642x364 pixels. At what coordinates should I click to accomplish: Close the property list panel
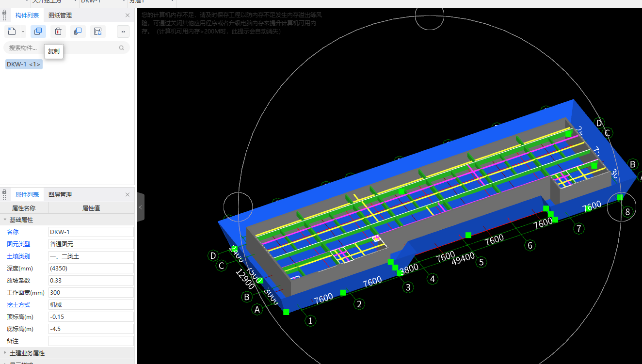[128, 195]
